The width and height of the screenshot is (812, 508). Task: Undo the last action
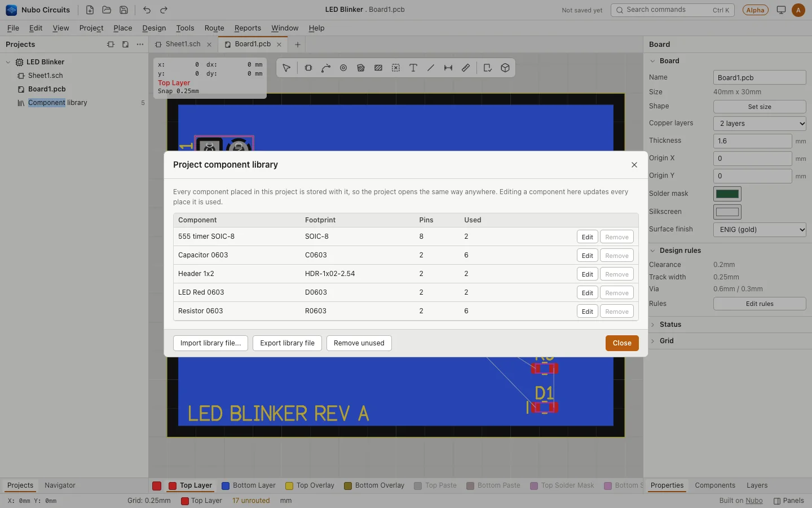tap(147, 10)
